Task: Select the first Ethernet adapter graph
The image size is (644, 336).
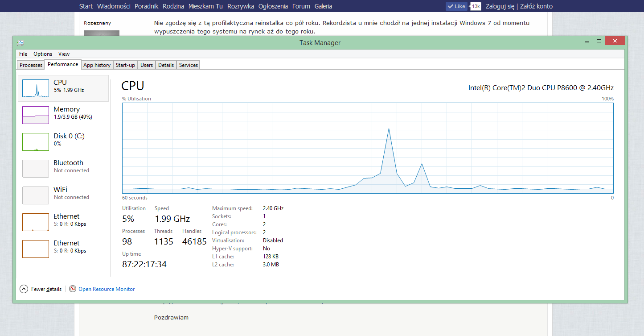Action: tap(36, 222)
